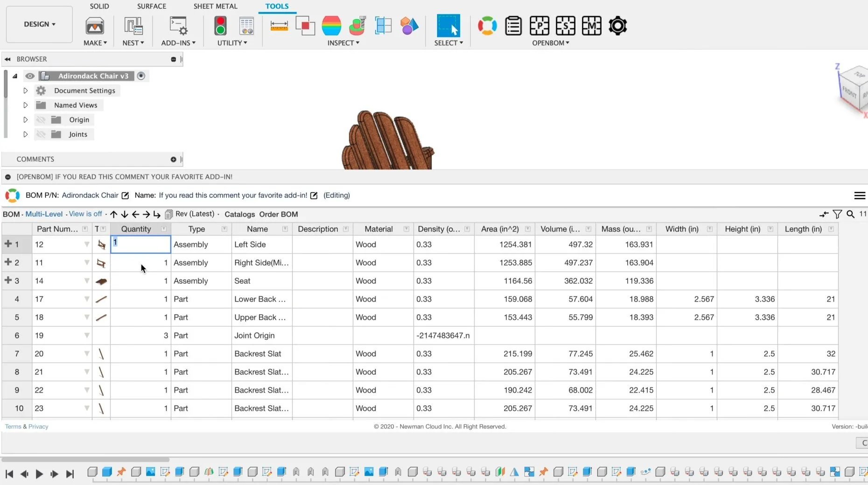This screenshot has width=868, height=485.
Task: Click the Multi-Level BOM type link
Action: 44,214
